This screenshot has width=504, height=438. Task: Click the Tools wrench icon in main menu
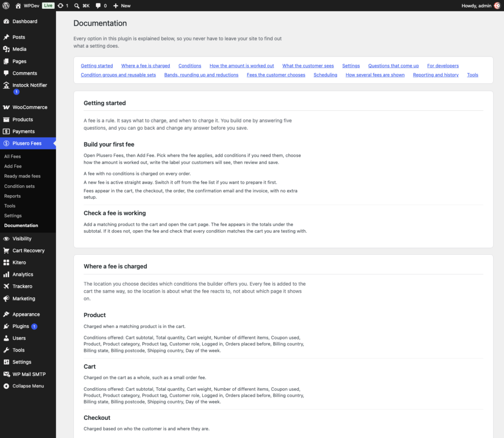pyautogui.click(x=6, y=350)
